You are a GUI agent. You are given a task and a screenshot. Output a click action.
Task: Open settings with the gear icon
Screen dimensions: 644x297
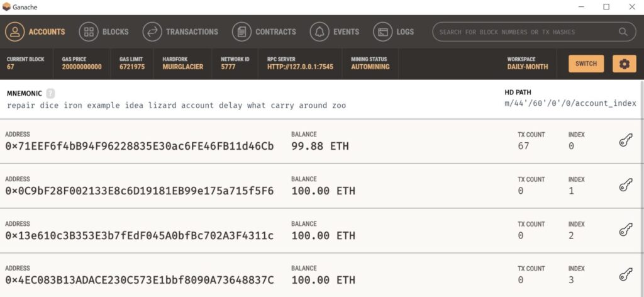[625, 64]
